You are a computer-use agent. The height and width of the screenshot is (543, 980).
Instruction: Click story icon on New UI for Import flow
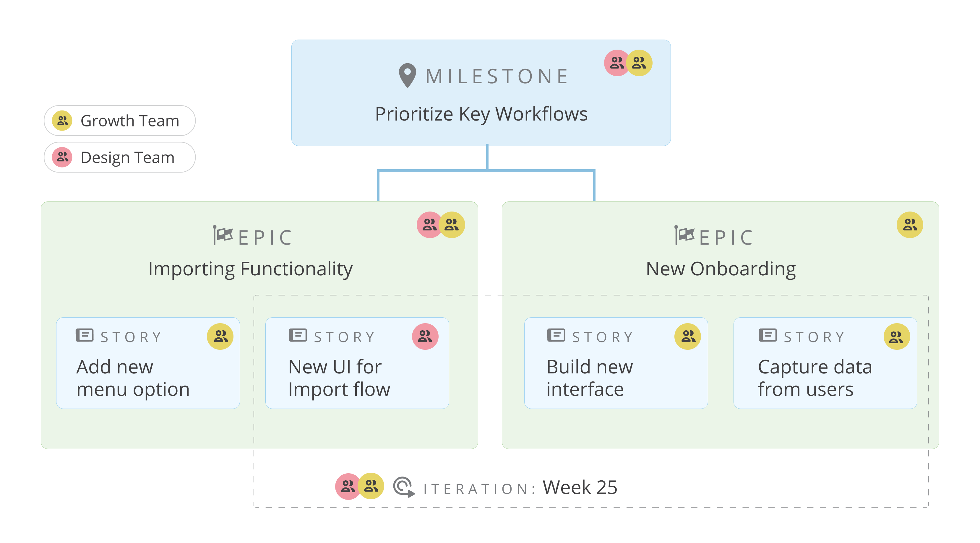(298, 335)
